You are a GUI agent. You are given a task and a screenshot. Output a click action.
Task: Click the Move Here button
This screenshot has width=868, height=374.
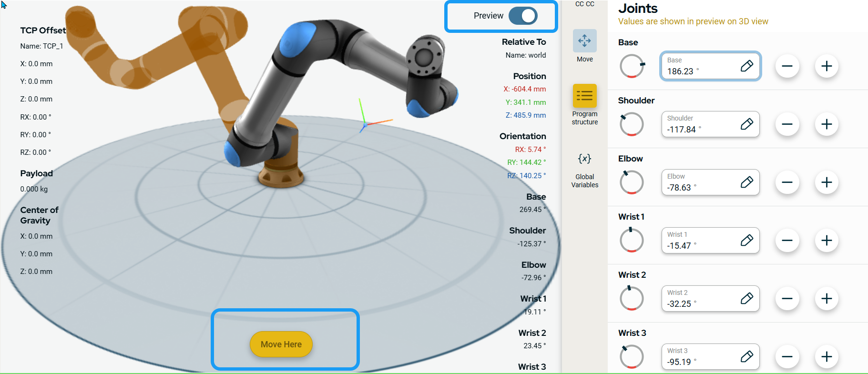click(281, 344)
